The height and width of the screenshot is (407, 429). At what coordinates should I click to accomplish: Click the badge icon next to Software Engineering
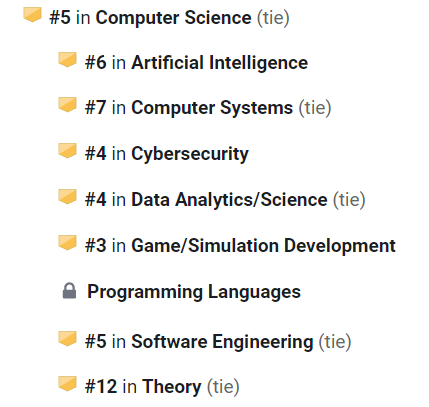point(67,339)
